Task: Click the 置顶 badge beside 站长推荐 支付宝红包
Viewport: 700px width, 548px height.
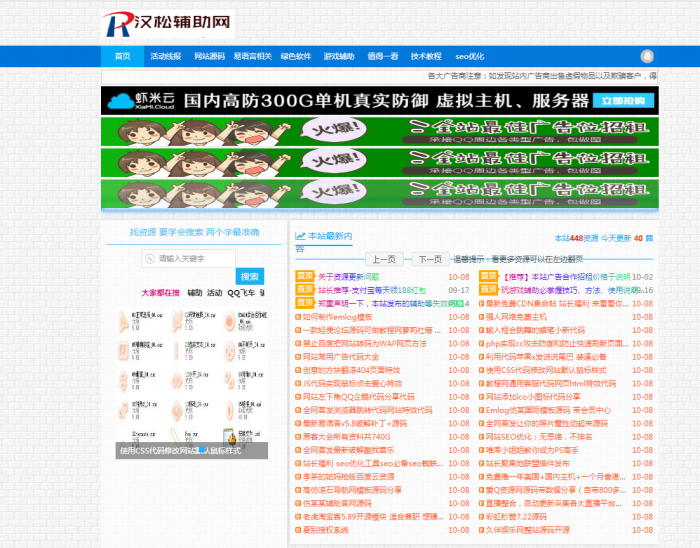Action: pos(304,289)
